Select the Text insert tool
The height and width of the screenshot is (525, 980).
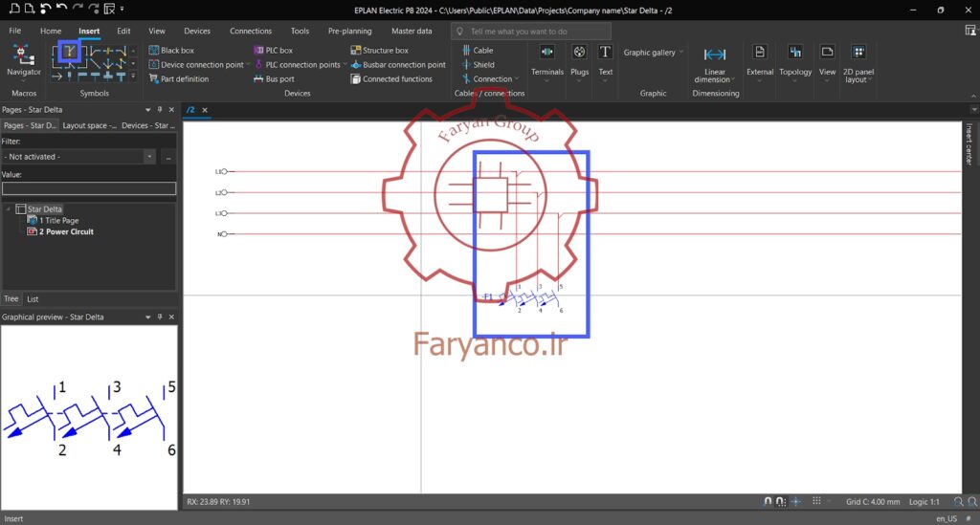pos(605,61)
